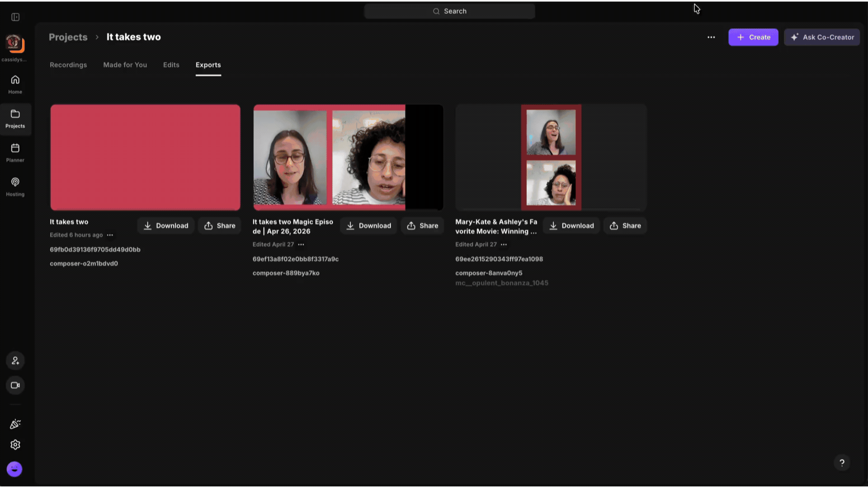Viewport: 868px width, 488px height.
Task: Collapse the sidebar panel icon
Action: pos(15,17)
